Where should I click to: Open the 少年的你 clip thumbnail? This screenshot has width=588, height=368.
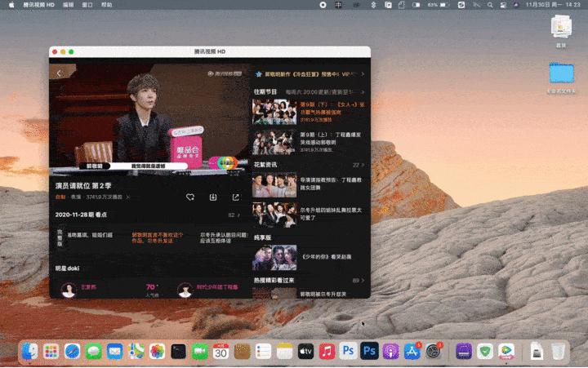[274, 258]
